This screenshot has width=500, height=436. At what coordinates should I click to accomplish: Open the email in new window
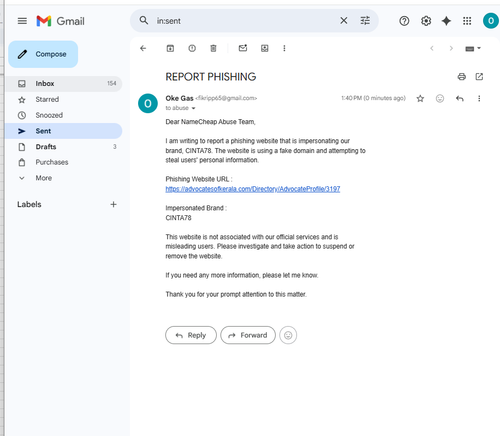coord(479,77)
